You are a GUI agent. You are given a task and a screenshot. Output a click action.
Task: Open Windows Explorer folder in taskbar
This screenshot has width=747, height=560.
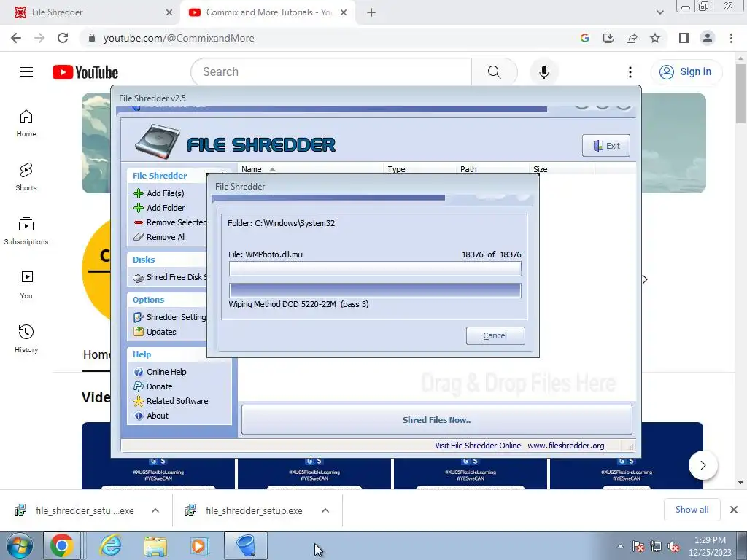point(155,545)
